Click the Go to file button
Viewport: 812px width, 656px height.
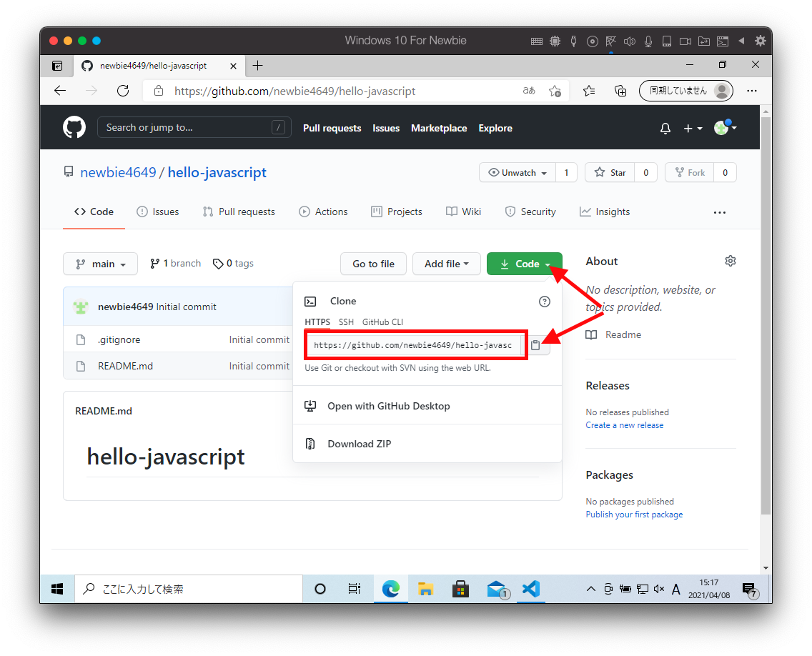pyautogui.click(x=373, y=264)
